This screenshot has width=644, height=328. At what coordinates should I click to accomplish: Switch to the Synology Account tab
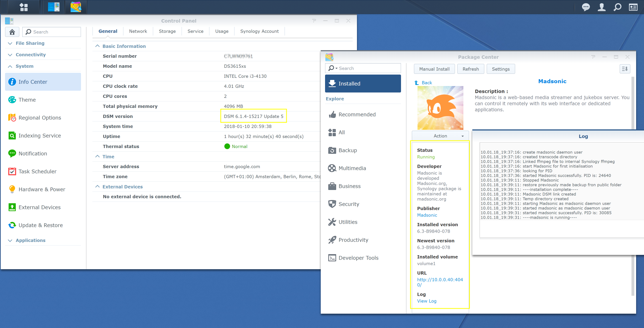259,32
